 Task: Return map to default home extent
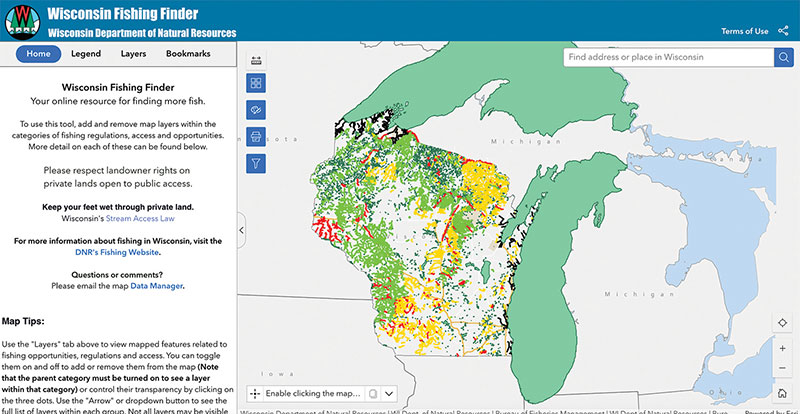782,393
